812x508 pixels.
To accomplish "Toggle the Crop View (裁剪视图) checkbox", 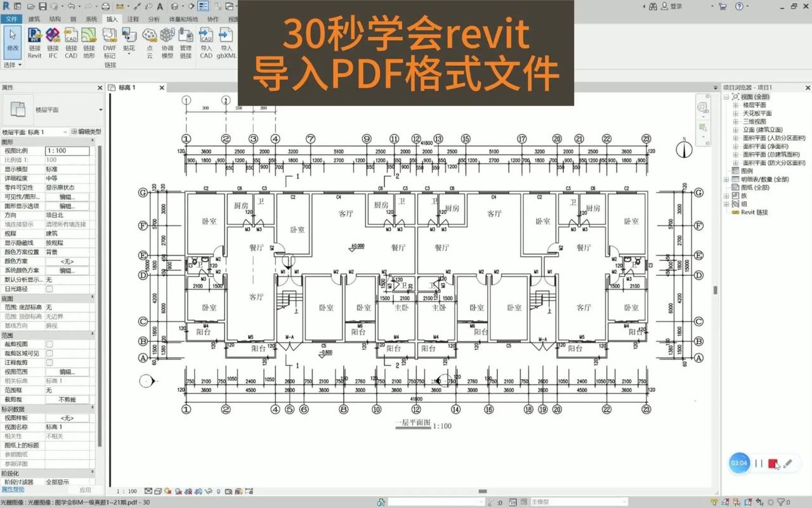I will [49, 344].
